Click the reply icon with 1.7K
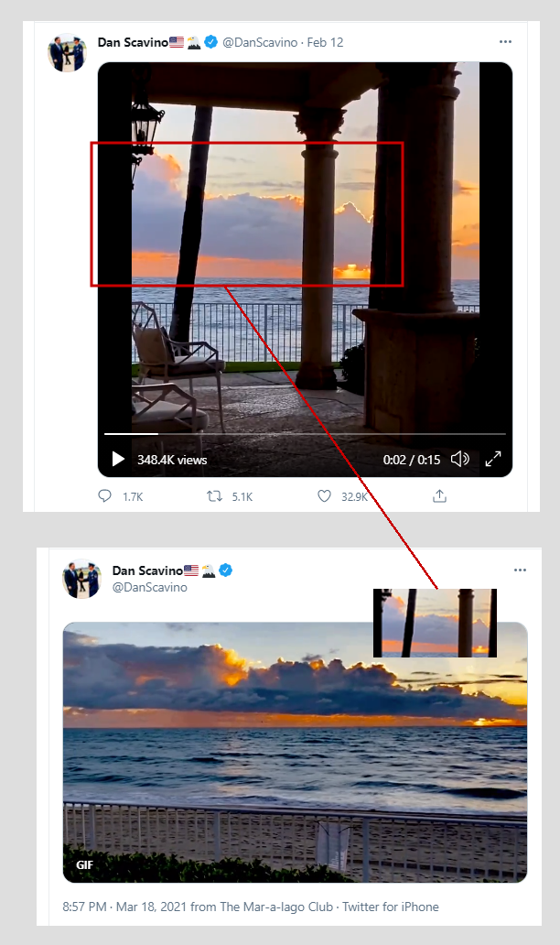Viewport: 560px width, 945px height. point(105,496)
